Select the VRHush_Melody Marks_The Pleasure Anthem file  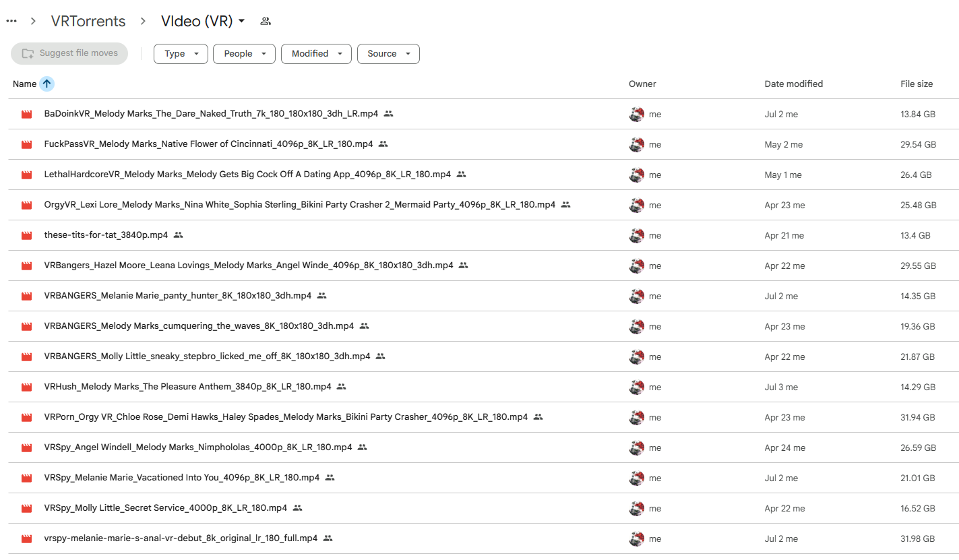pyautogui.click(x=187, y=387)
